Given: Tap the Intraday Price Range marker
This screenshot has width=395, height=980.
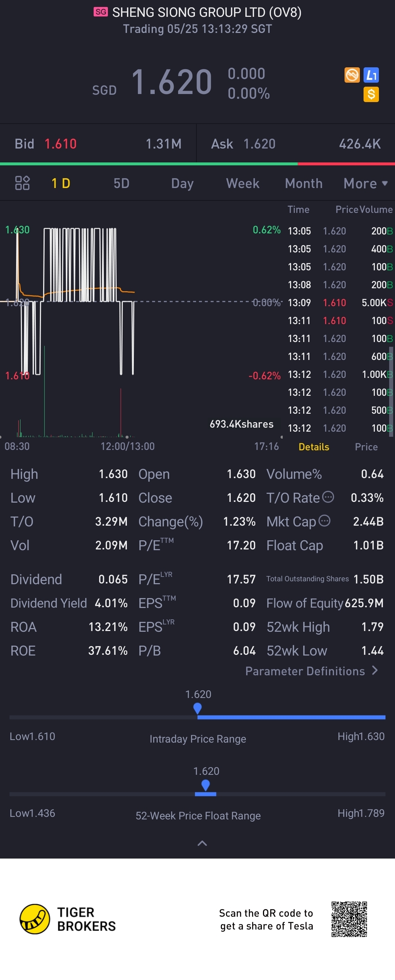Looking at the screenshot, I should click(x=197, y=708).
